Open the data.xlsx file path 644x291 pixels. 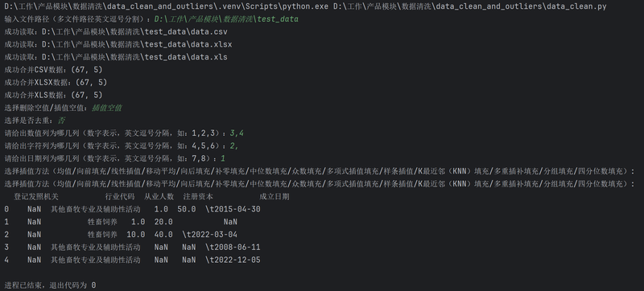coord(137,45)
